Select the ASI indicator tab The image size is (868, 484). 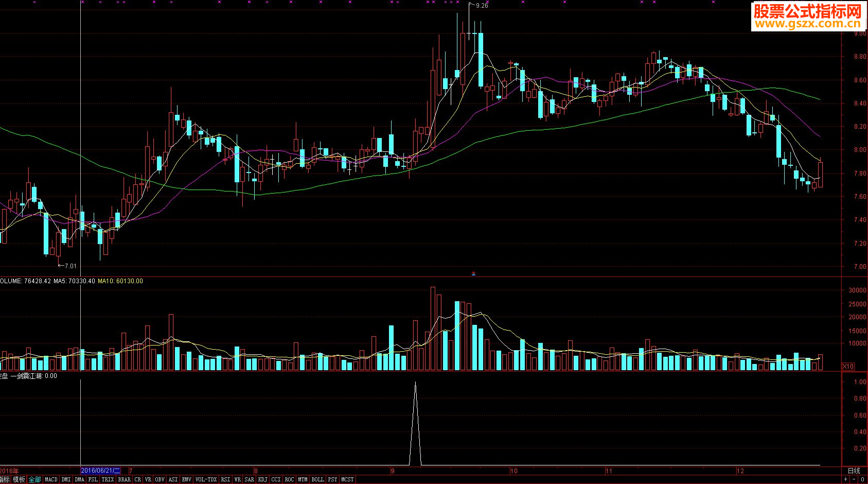173,479
